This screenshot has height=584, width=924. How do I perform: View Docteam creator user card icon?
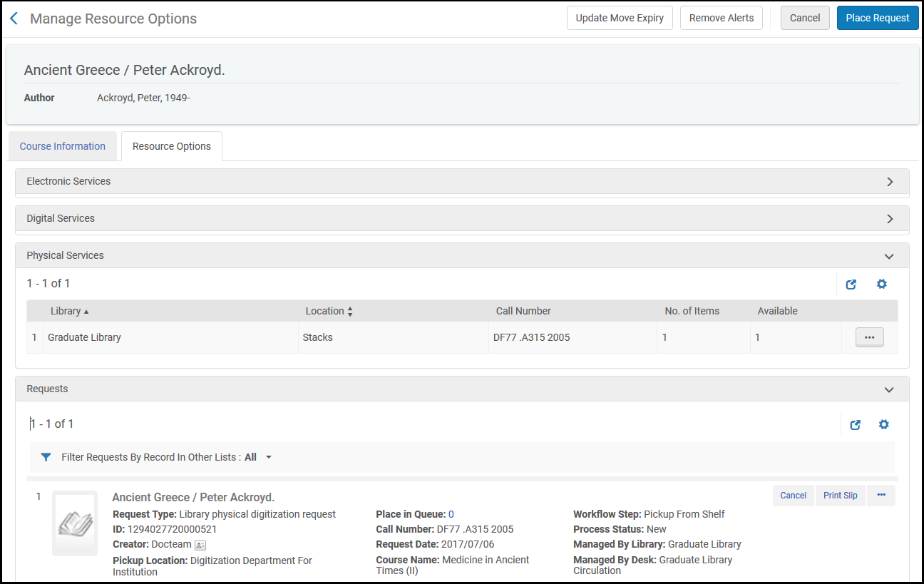coord(200,545)
